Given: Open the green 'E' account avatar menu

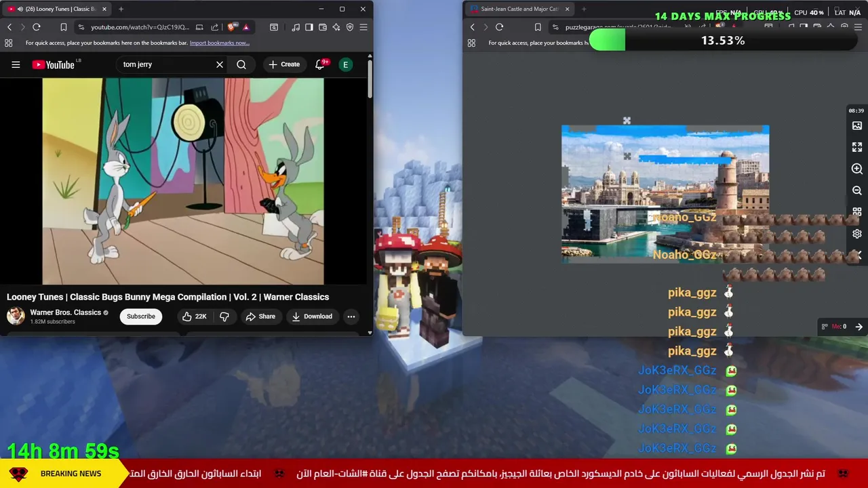Looking at the screenshot, I should tap(346, 64).
